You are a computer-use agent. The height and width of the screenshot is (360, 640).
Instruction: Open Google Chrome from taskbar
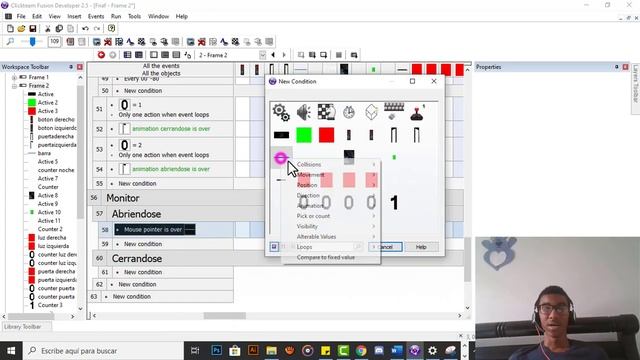pos(361,351)
